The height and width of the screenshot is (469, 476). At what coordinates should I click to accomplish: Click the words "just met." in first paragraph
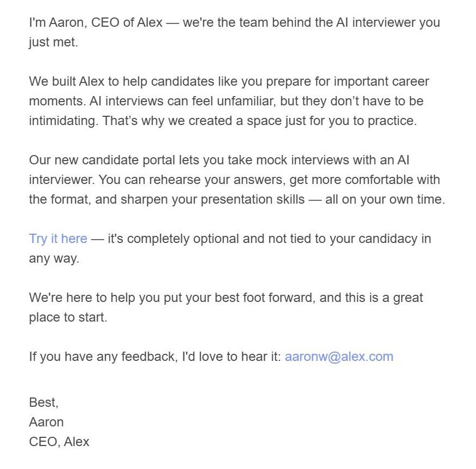pos(53,42)
